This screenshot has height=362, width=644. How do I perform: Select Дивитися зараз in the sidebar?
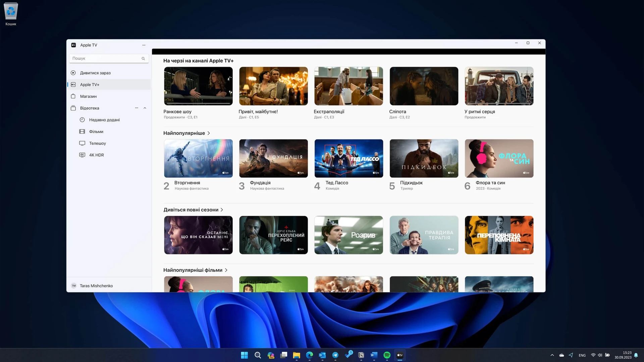(x=109, y=73)
